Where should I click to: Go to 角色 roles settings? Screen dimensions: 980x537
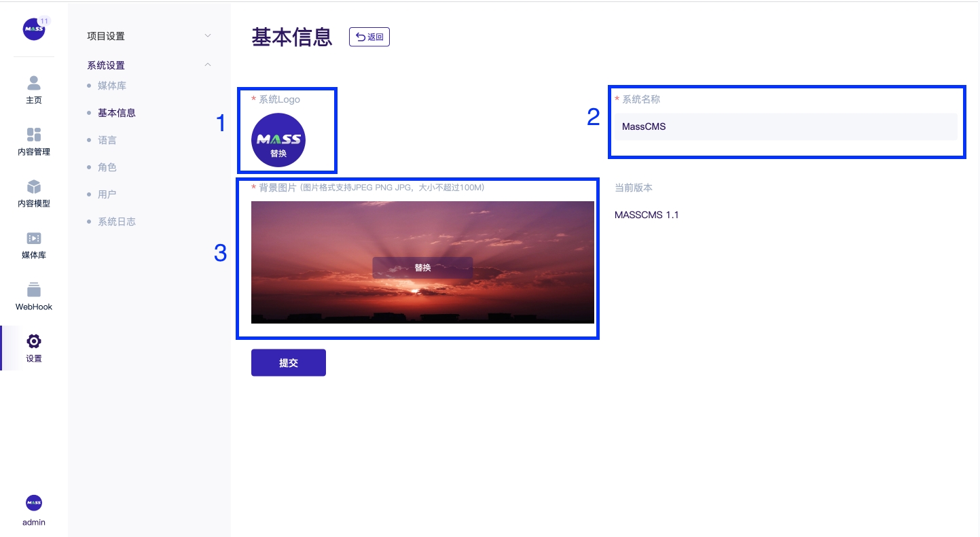pyautogui.click(x=107, y=167)
